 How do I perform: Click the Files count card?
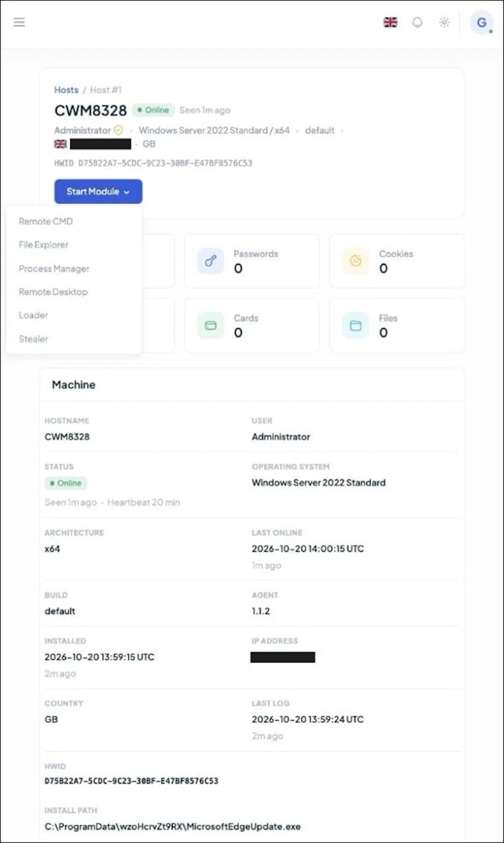(x=397, y=326)
